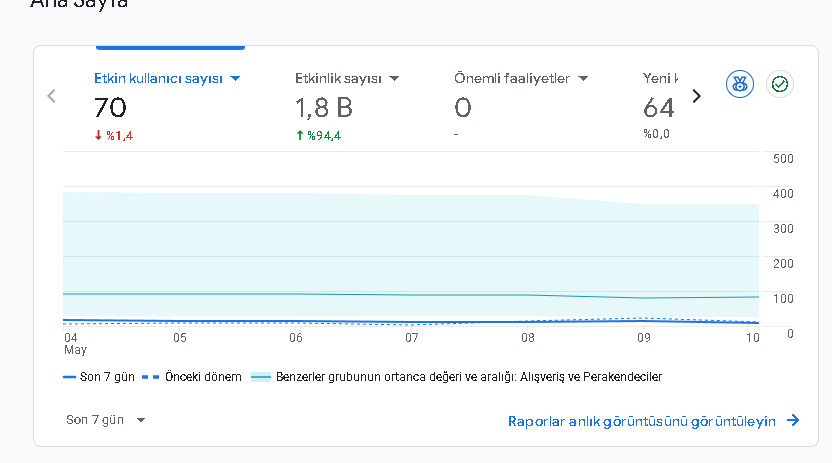The height and width of the screenshot is (463, 832).
Task: Select the Önemli faaliyetler metric tab
Action: coord(522,106)
